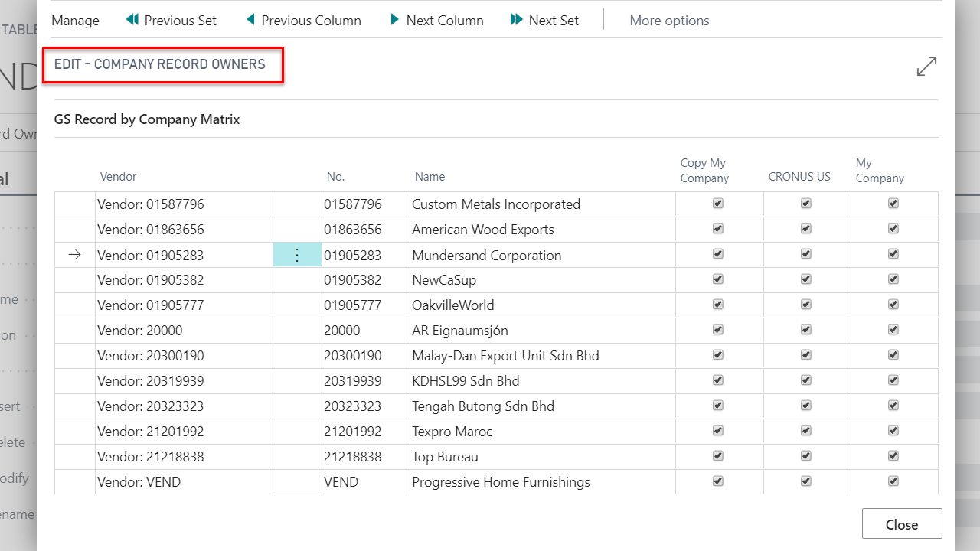980x551 pixels.
Task: Select the Malay-Dan Export Unit Sdn Bhd name cell
Action: [505, 356]
